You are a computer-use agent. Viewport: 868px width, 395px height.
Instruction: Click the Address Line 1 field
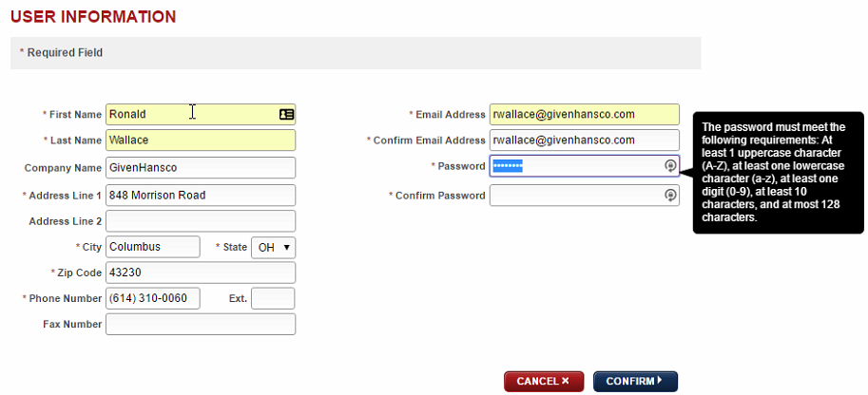point(201,196)
